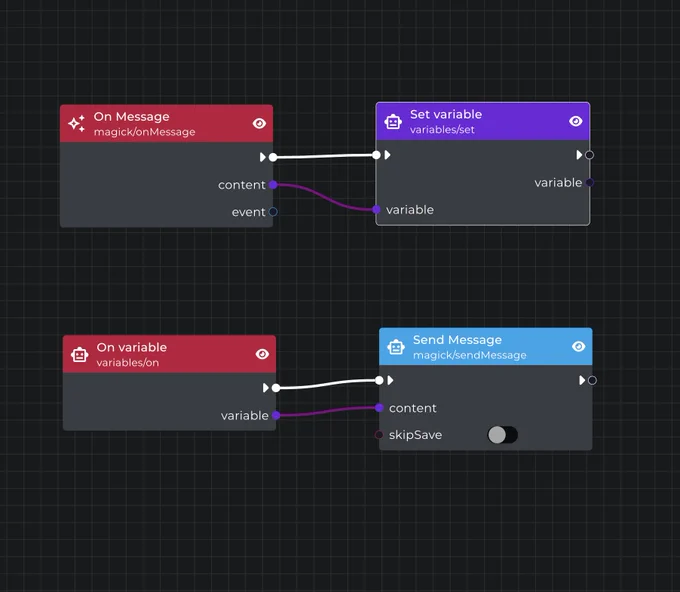Click the variables/set subtitle text
The image size is (680, 592).
coord(442,130)
